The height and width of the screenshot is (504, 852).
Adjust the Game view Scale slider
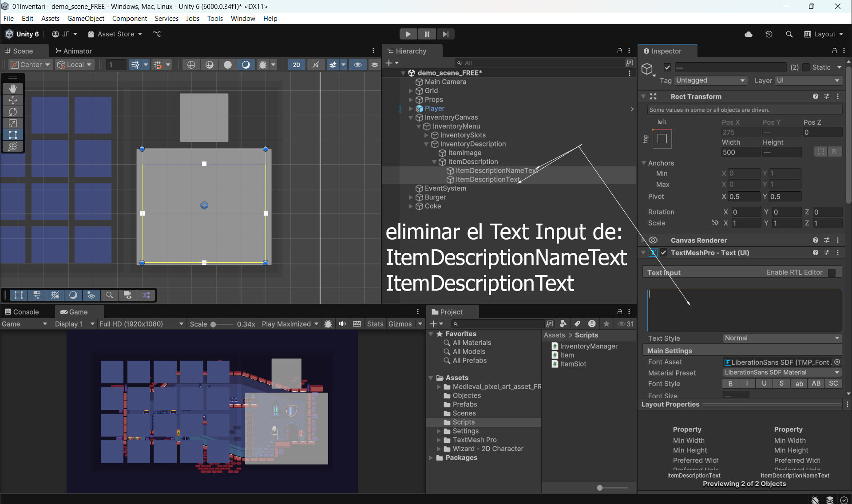click(x=214, y=324)
